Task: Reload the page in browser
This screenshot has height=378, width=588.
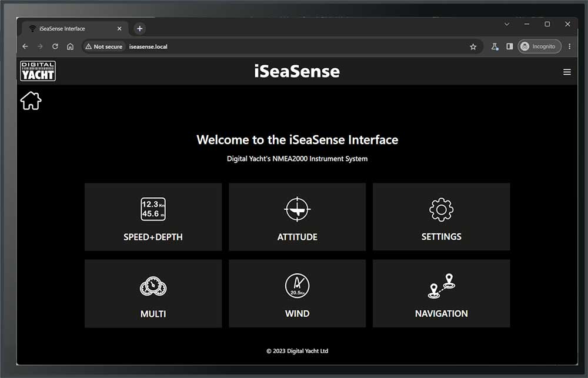Action: coord(55,46)
